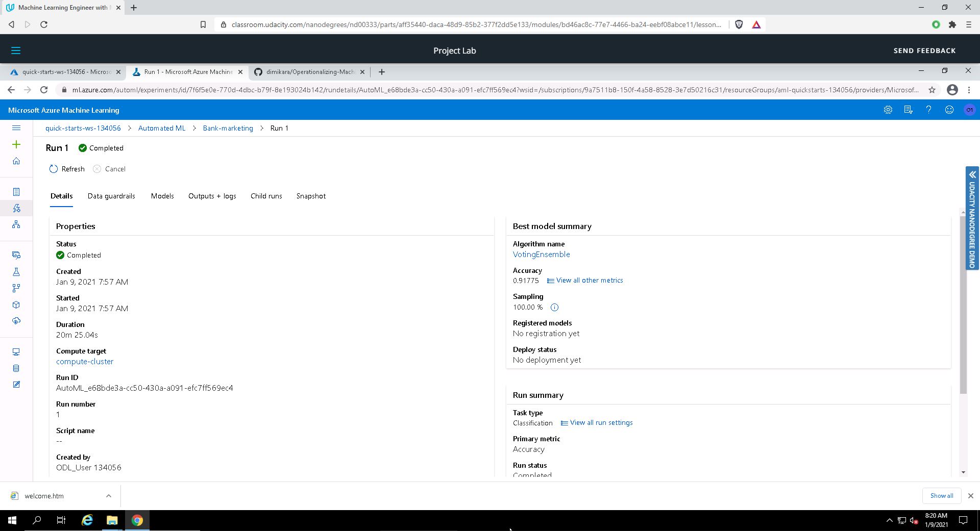Image resolution: width=980 pixels, height=531 pixels.
Task: Open Endpoints sidebar icon
Action: tap(16, 321)
